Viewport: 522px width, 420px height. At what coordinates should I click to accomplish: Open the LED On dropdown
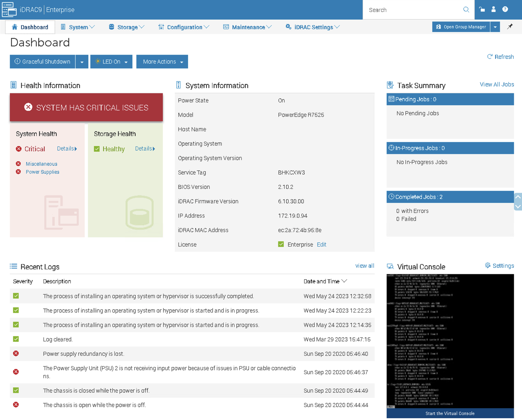click(111, 62)
